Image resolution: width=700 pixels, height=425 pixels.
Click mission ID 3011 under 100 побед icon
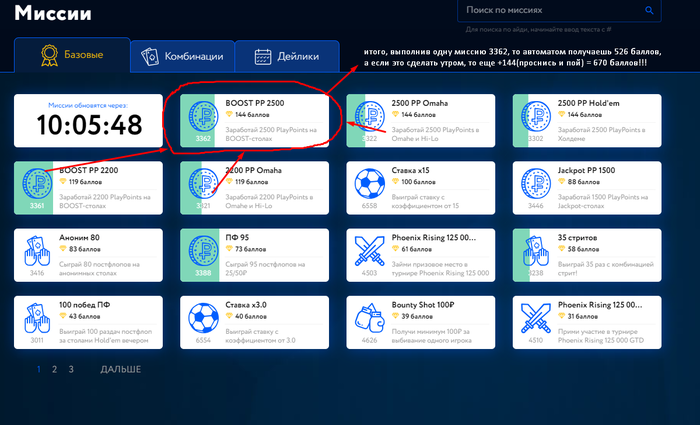(x=37, y=340)
